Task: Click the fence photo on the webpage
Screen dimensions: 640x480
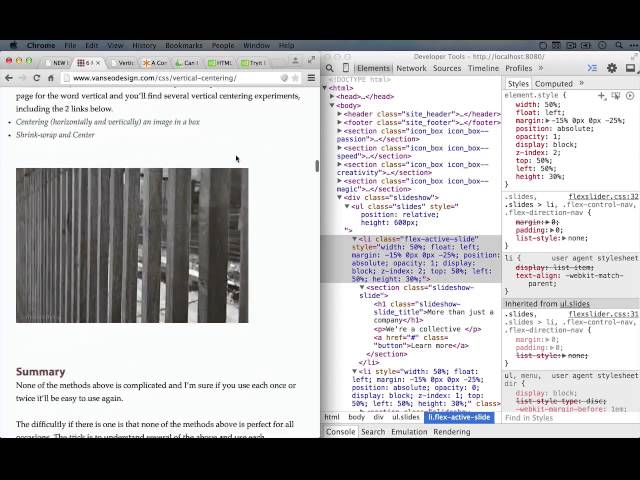Action: (132, 245)
